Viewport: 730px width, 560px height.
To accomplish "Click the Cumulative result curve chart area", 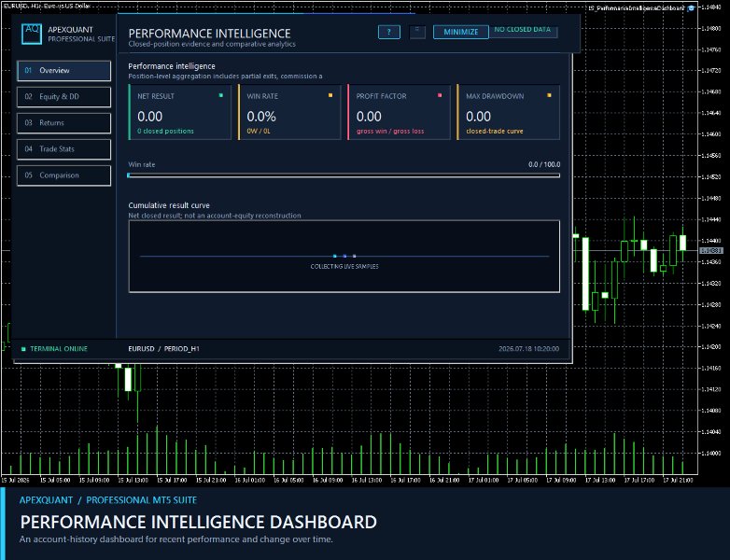I will tap(344, 257).
